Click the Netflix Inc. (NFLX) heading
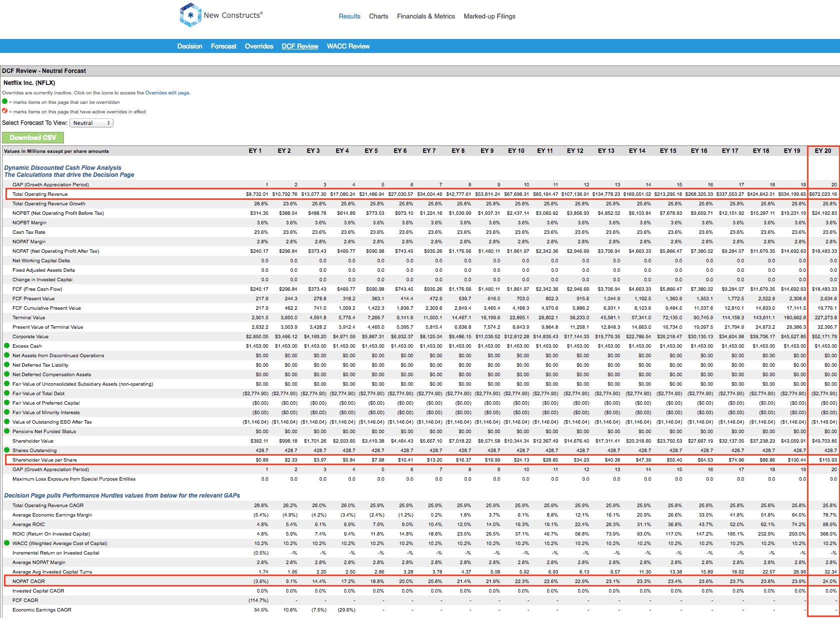 pos(29,83)
